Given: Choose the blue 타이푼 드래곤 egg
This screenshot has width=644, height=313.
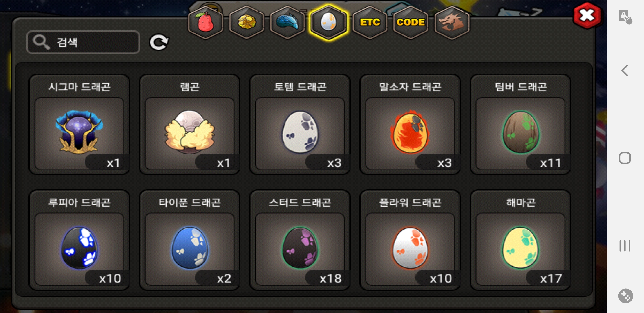Looking at the screenshot, I should pyautogui.click(x=189, y=240).
